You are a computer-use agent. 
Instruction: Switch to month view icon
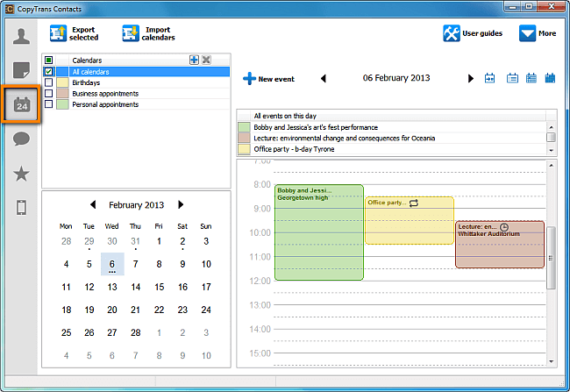coord(550,78)
